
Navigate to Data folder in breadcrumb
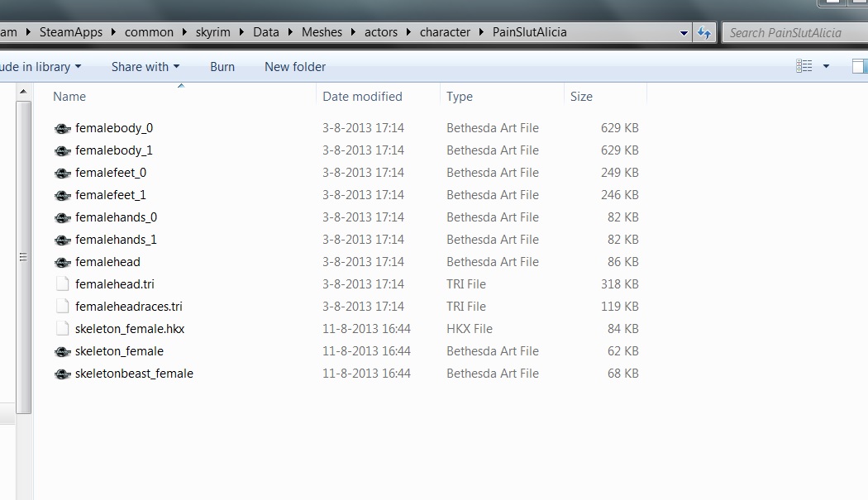pos(265,32)
